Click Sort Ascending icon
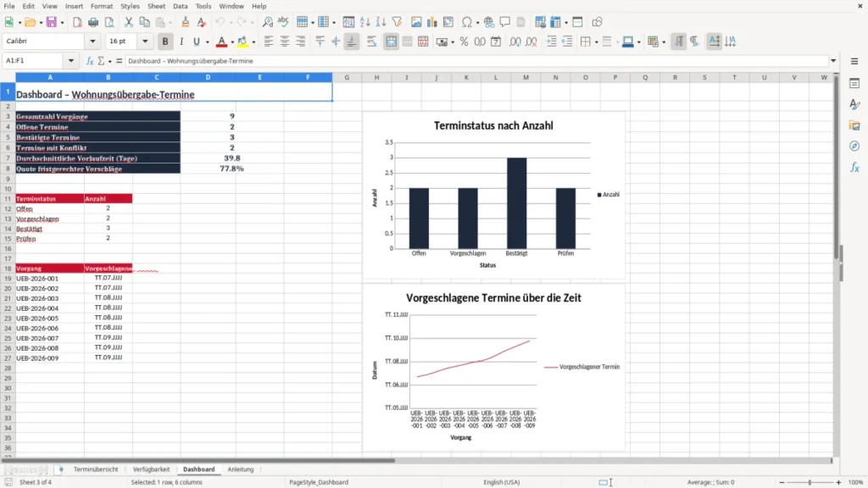The image size is (868, 488). point(364,22)
